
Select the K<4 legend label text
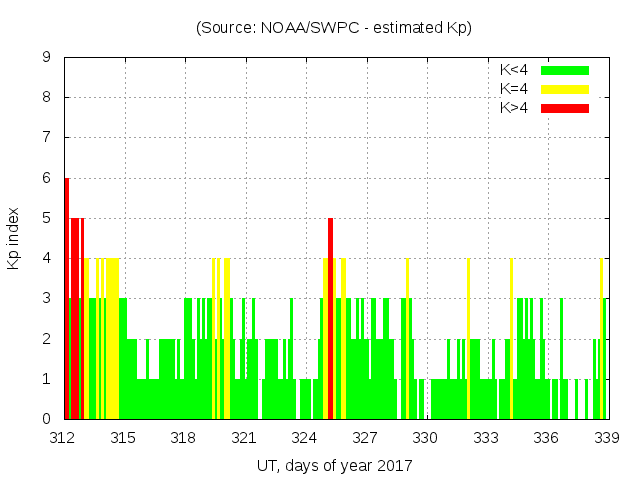click(x=515, y=70)
